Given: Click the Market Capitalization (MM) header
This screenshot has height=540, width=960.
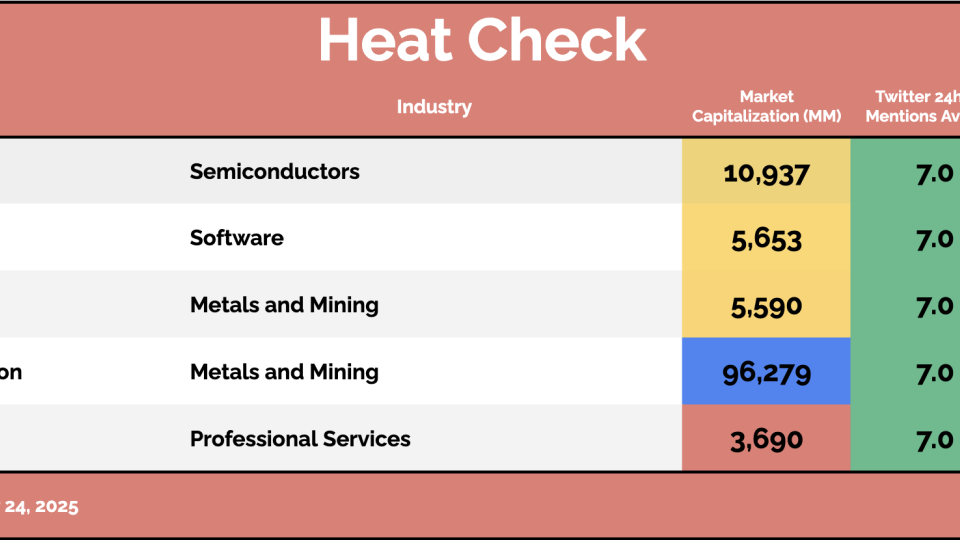Looking at the screenshot, I should 766,106.
